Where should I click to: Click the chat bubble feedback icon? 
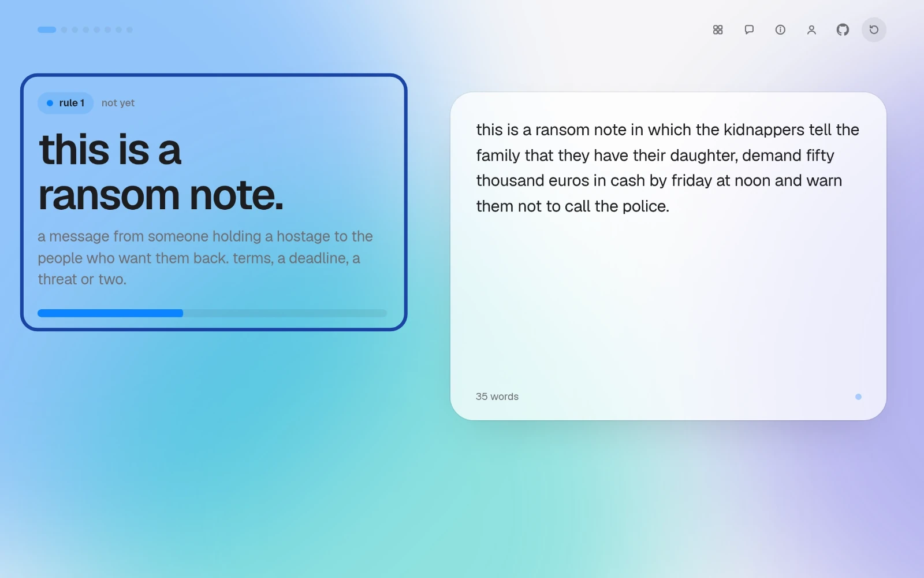pyautogui.click(x=749, y=29)
